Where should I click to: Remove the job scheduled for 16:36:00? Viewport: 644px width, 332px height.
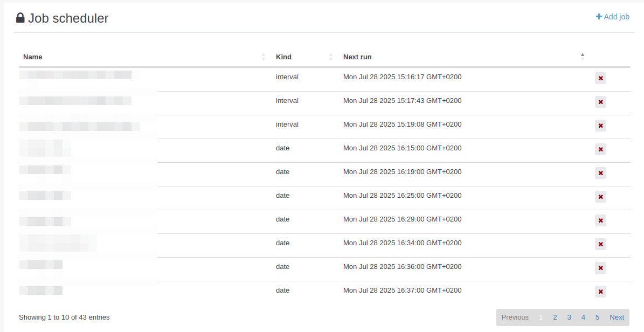[600, 268]
